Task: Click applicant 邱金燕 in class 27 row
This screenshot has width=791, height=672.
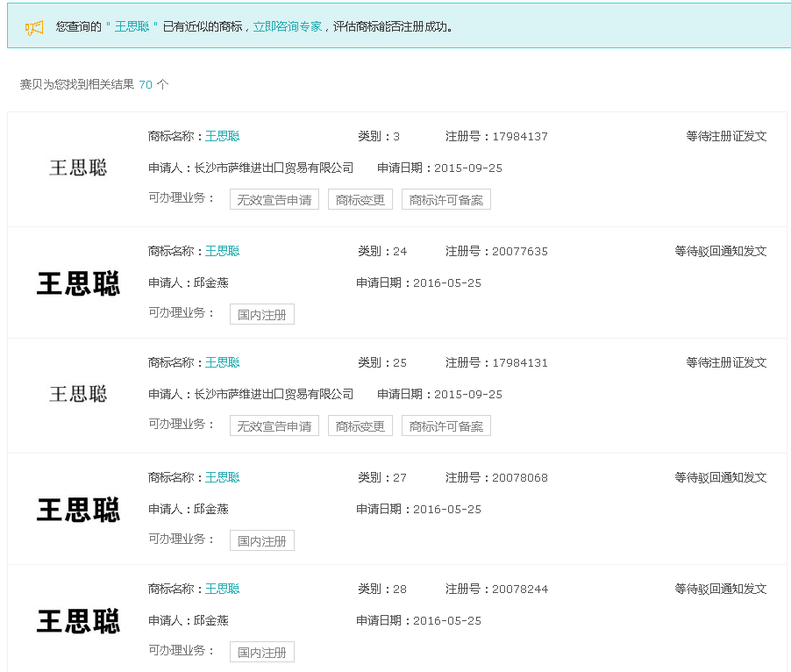Action: [210, 510]
